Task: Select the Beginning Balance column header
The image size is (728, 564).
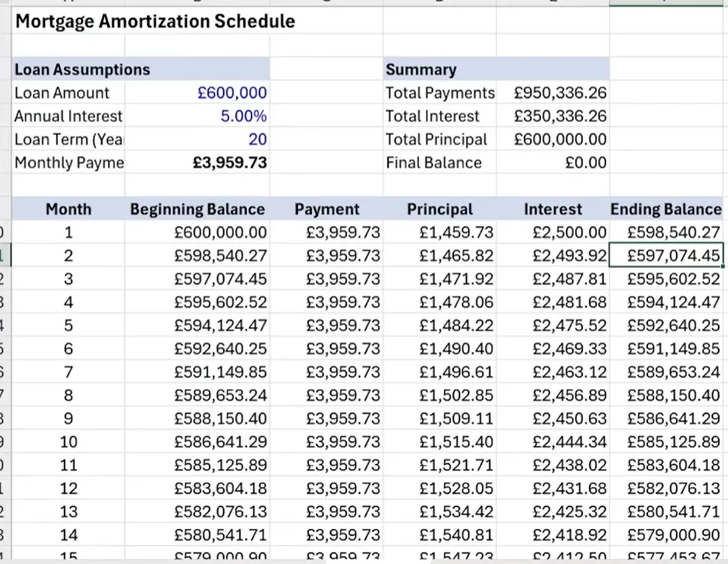Action: 197,210
